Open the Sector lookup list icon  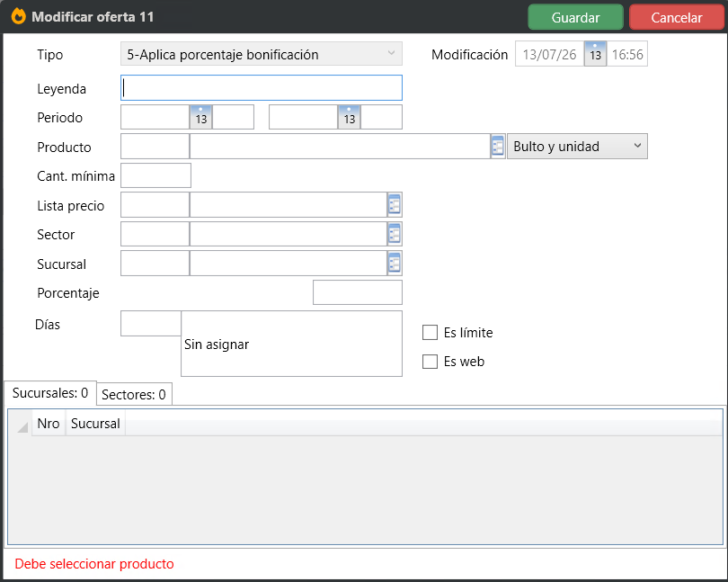coord(395,234)
